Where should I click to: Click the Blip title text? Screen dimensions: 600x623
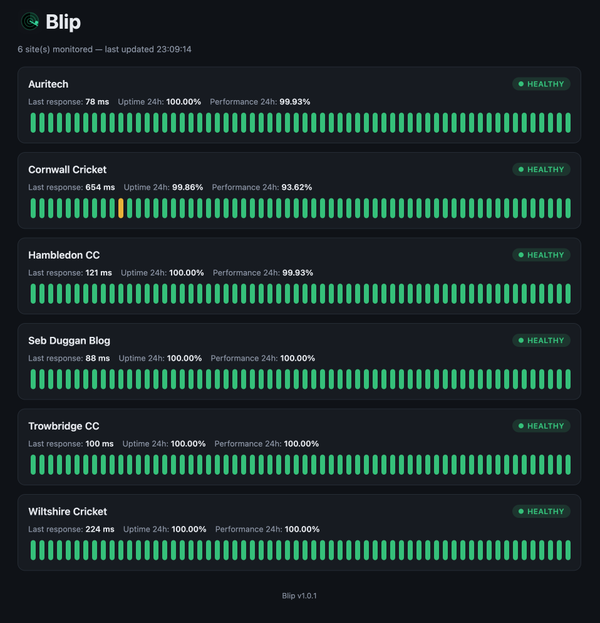63,22
